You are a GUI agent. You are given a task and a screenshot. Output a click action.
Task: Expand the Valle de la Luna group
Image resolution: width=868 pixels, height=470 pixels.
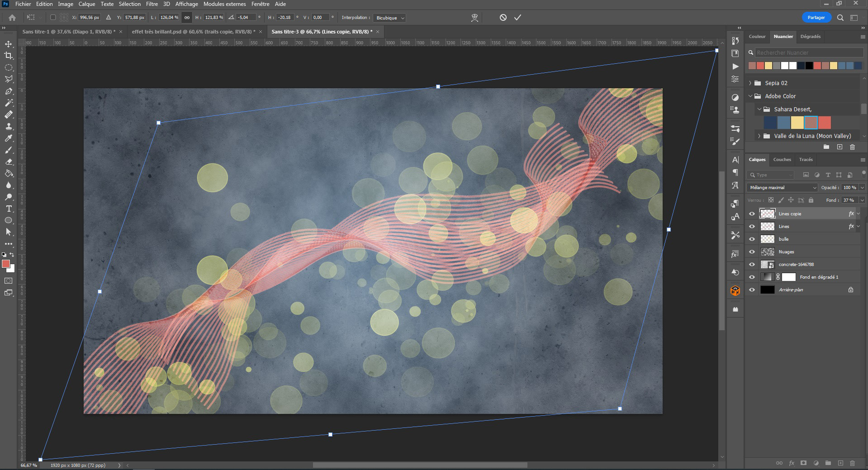coord(759,136)
